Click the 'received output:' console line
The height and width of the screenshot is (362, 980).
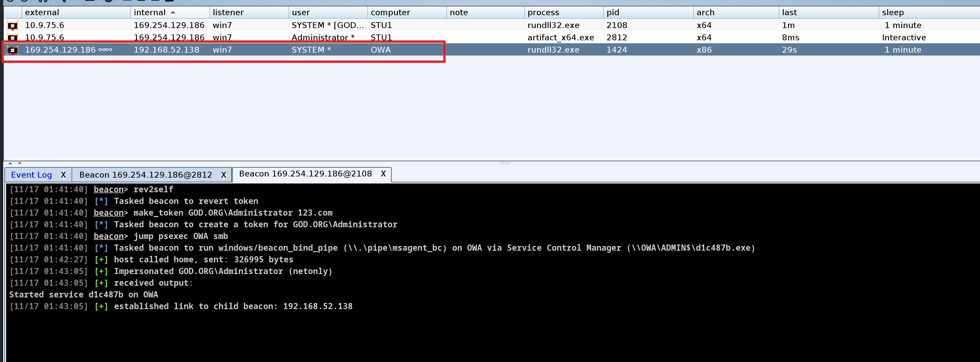[x=153, y=283]
